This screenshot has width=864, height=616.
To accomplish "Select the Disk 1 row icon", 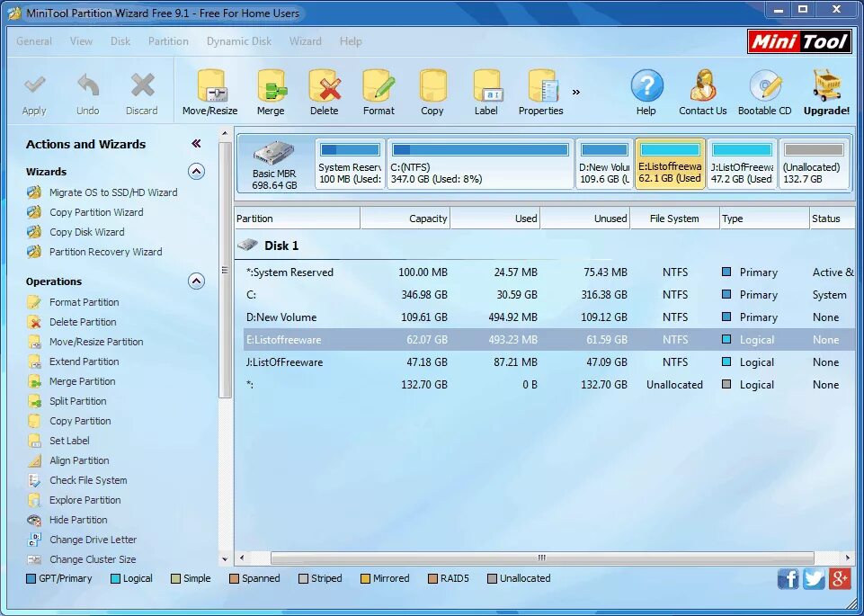I will click(247, 245).
